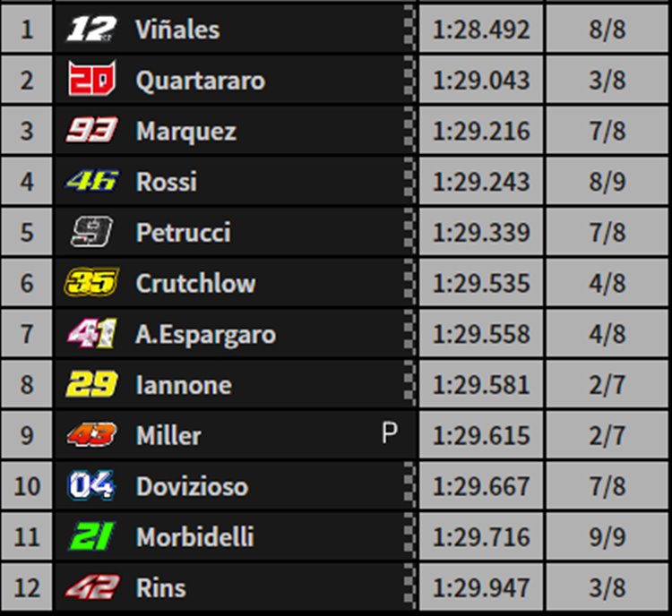Screen dimensions: 672x616
Task: Select position number 6 cell
Action: point(27,283)
